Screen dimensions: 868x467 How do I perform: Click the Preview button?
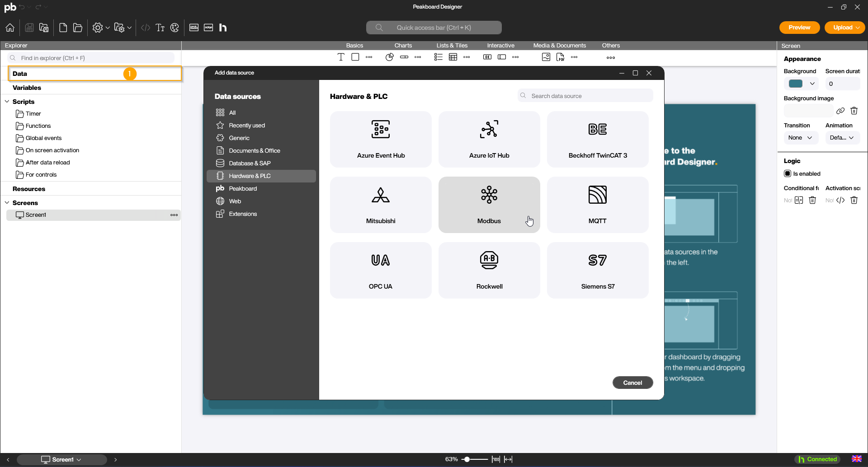(799, 28)
